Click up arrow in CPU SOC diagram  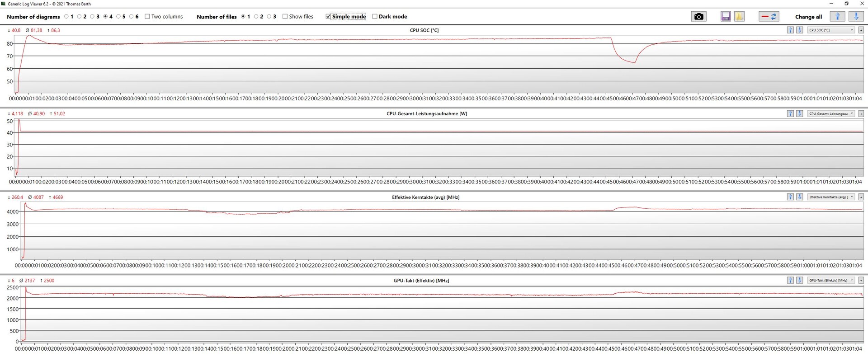point(790,30)
